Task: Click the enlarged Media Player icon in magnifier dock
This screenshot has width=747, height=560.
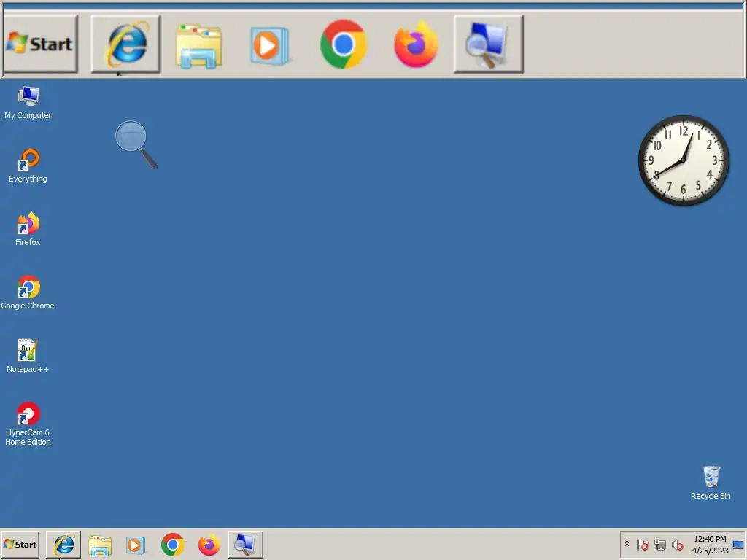Action: [x=270, y=46]
